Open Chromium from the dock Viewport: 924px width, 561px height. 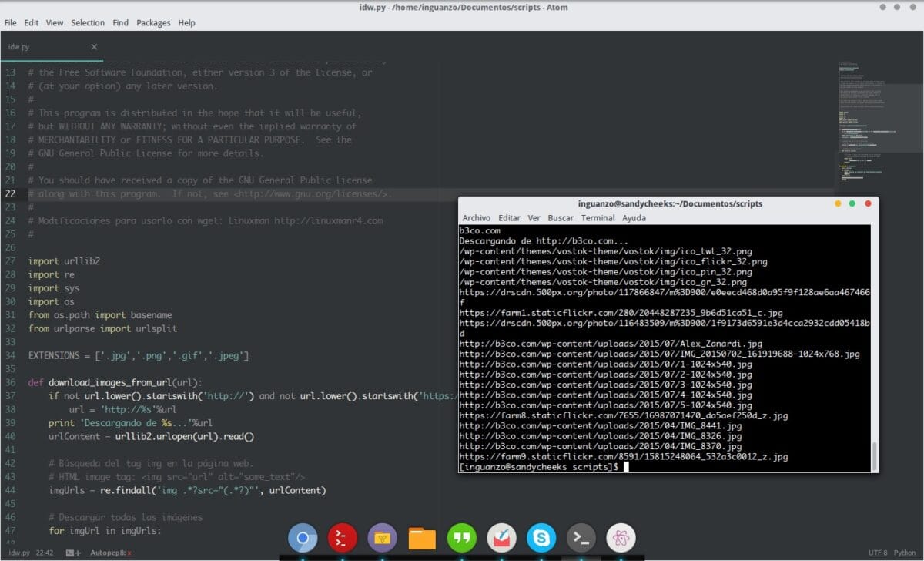[x=303, y=538]
